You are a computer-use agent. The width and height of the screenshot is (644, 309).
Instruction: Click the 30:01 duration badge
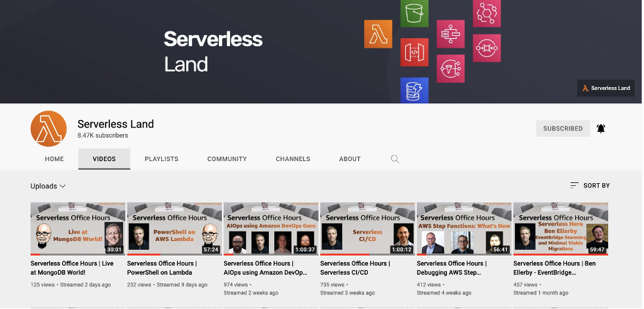114,250
